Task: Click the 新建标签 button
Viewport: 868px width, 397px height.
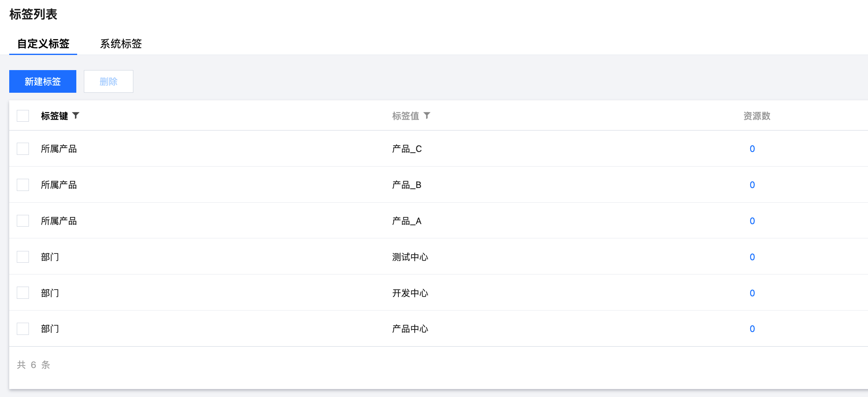Action: pyautogui.click(x=43, y=81)
